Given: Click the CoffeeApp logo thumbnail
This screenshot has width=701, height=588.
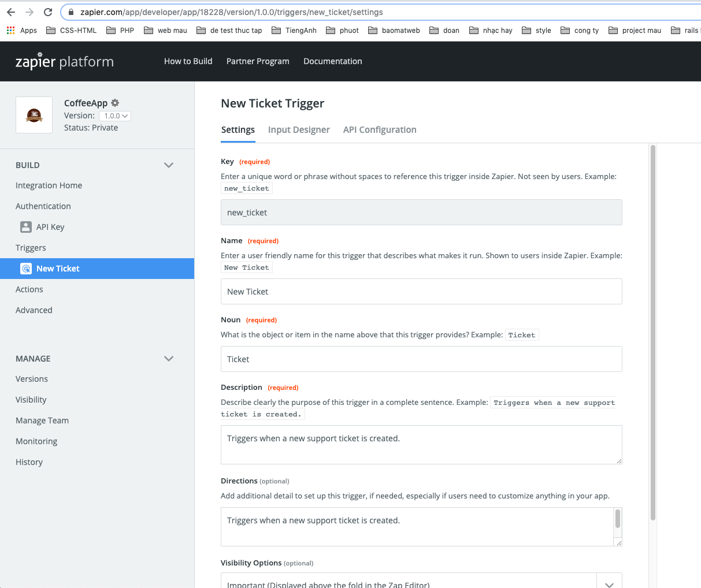Looking at the screenshot, I should pyautogui.click(x=34, y=115).
